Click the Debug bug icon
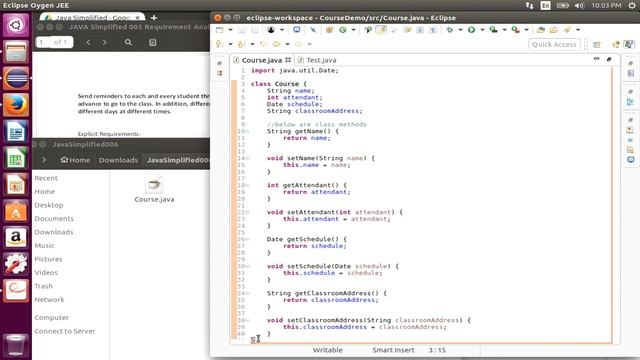The image size is (640, 360). [x=450, y=30]
